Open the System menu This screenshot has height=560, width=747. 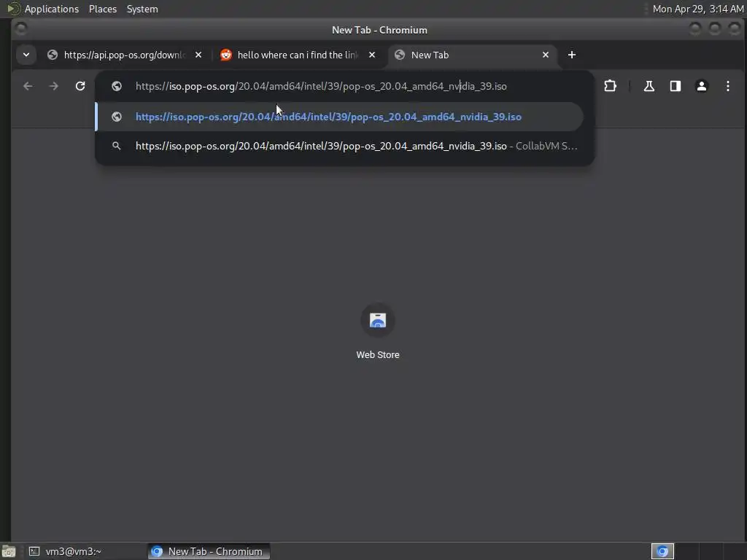click(142, 9)
